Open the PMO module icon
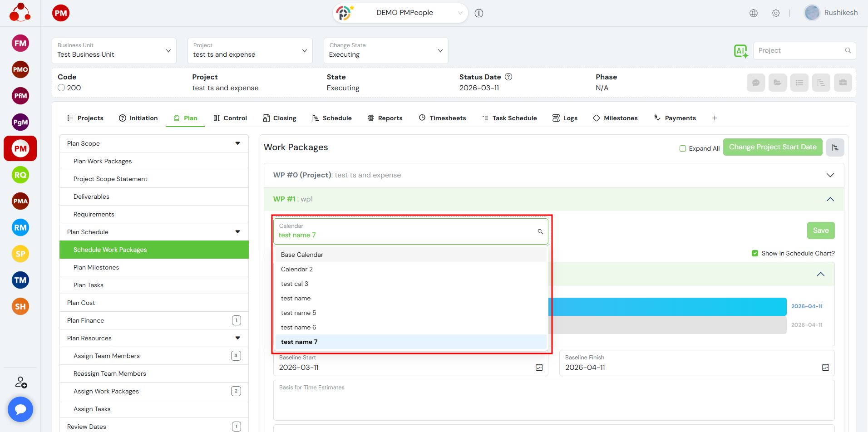Image resolution: width=868 pixels, height=432 pixels. point(20,69)
